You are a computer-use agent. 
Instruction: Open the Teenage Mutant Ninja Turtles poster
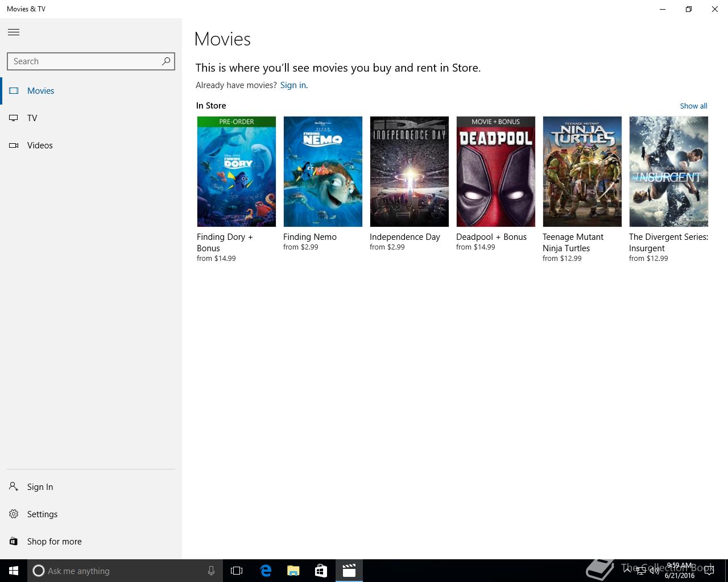[x=582, y=172]
